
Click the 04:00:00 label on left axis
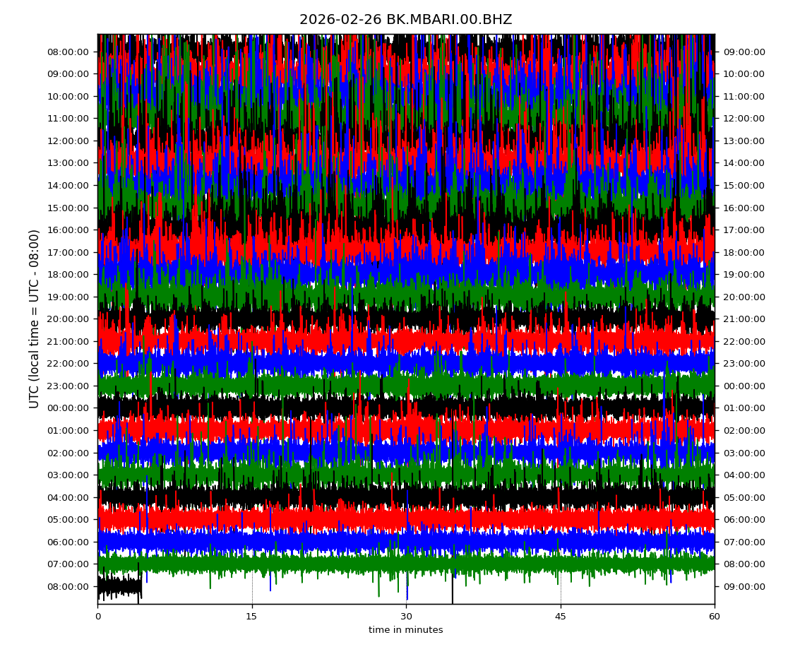click(x=69, y=497)
